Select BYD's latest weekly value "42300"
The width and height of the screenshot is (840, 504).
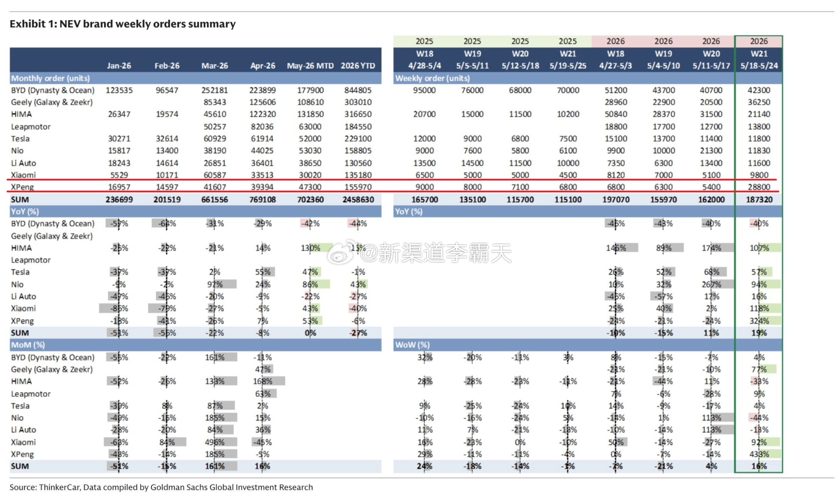point(759,90)
